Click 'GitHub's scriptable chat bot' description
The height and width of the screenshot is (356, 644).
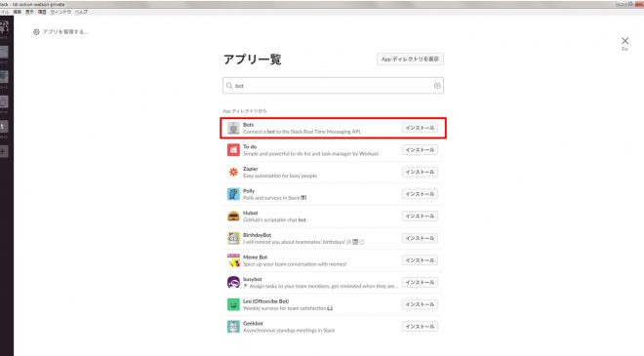point(275,220)
